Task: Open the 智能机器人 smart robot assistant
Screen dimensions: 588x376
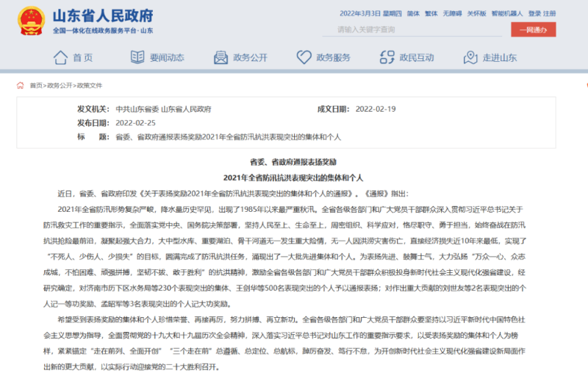Action: (x=507, y=13)
